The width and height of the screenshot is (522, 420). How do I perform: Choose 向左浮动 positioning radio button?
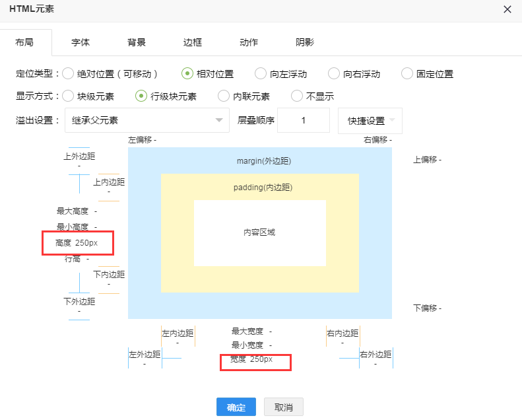[x=261, y=74]
